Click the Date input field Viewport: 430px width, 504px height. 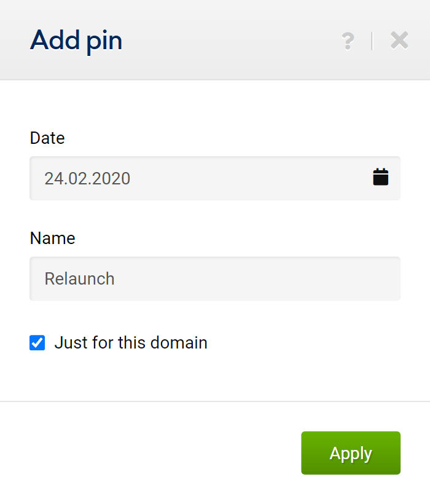pos(215,178)
